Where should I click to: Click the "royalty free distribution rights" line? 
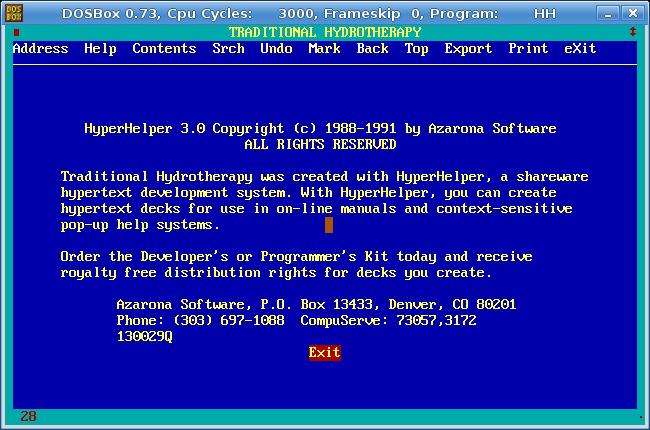tap(276, 273)
